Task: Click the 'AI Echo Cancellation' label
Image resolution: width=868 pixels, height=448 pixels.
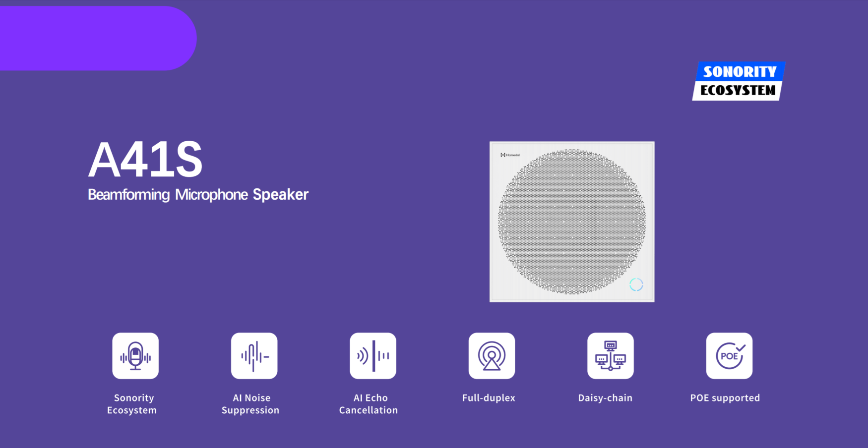Action: pyautogui.click(x=369, y=404)
